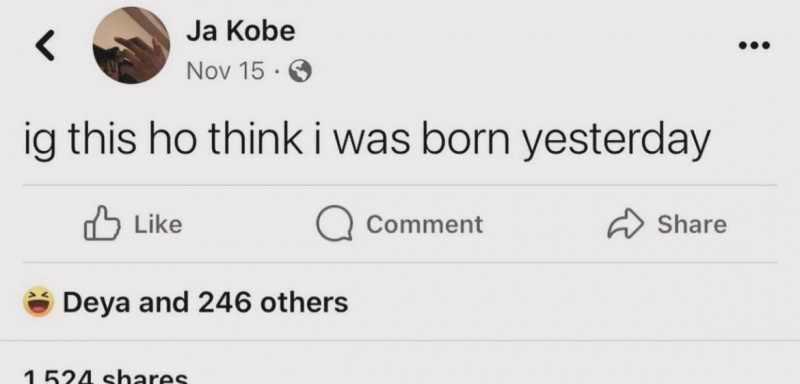This screenshot has height=384, width=800.
Task: Click the name Deya in reactions
Action: 97,303
